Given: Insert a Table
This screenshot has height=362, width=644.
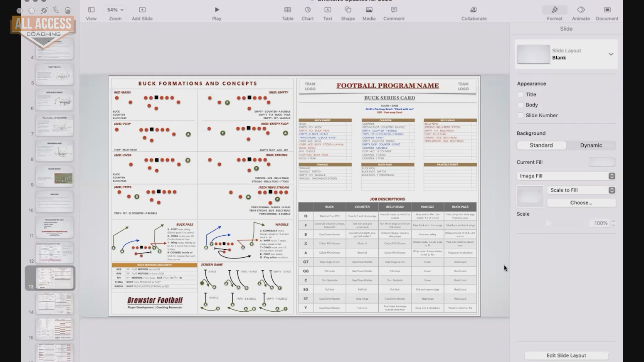Looking at the screenshot, I should tap(287, 14).
